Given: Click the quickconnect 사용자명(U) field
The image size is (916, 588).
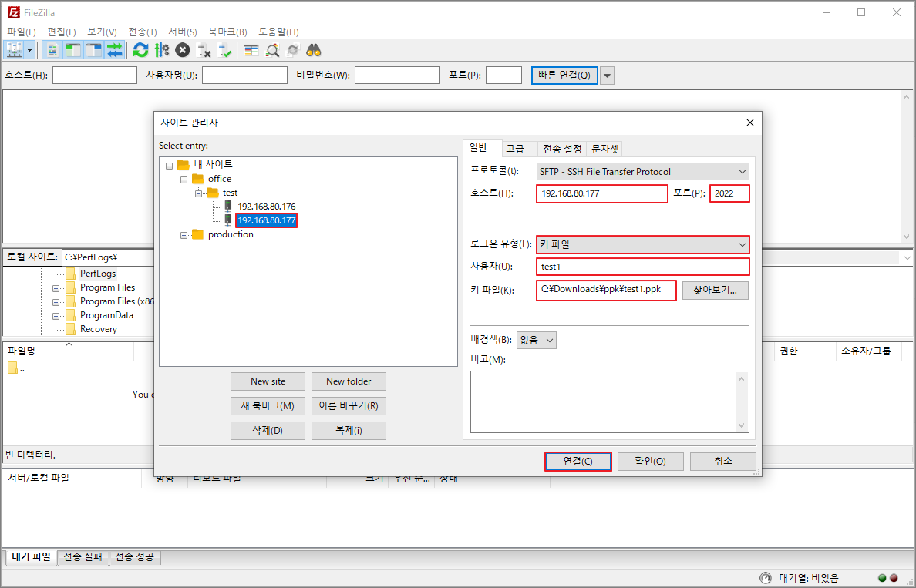Looking at the screenshot, I should tap(244, 76).
